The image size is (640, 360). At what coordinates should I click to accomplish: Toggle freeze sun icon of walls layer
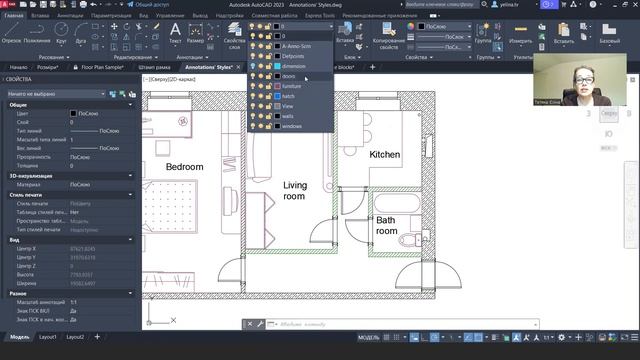click(260, 116)
